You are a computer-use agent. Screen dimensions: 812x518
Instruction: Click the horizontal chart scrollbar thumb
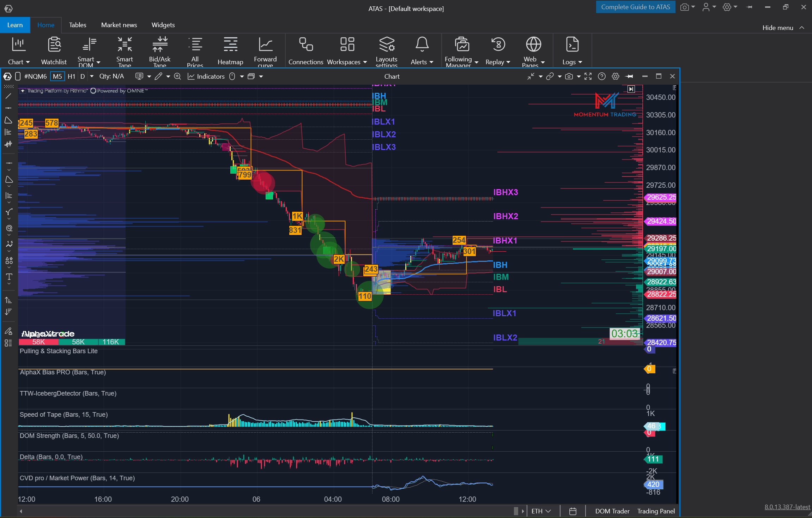(x=516, y=511)
